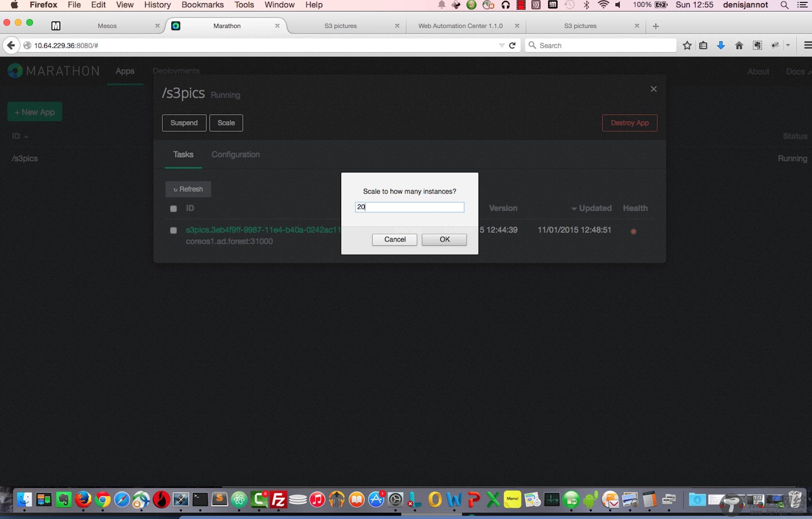Open the Bookmarks menu

click(202, 5)
